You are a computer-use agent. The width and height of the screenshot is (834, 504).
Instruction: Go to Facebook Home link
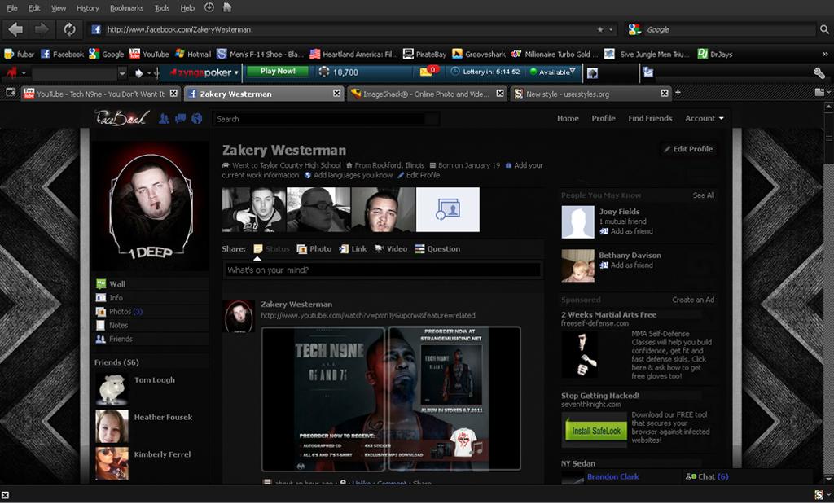tap(568, 119)
